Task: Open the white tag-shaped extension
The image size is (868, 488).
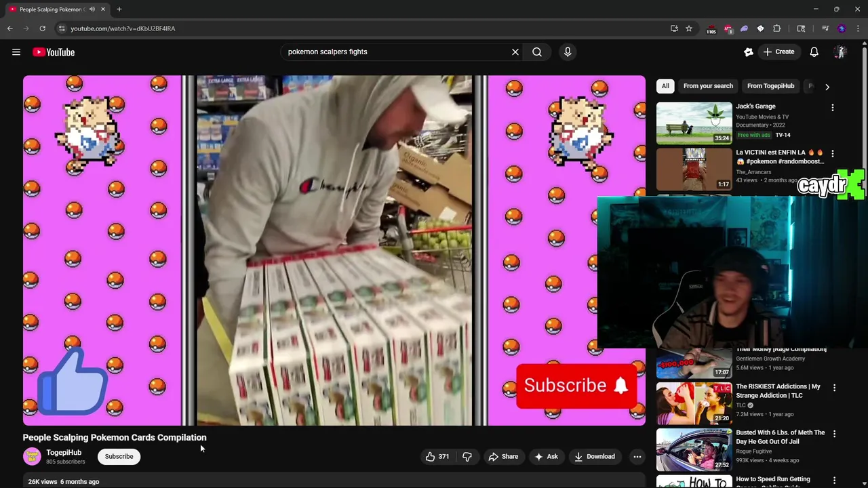Action: pos(760,28)
